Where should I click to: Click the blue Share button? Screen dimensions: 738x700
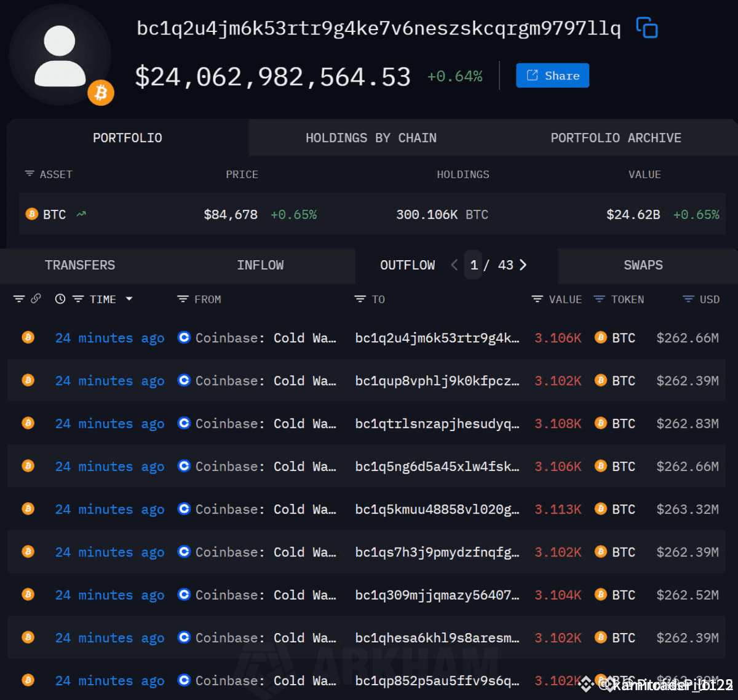pos(552,76)
